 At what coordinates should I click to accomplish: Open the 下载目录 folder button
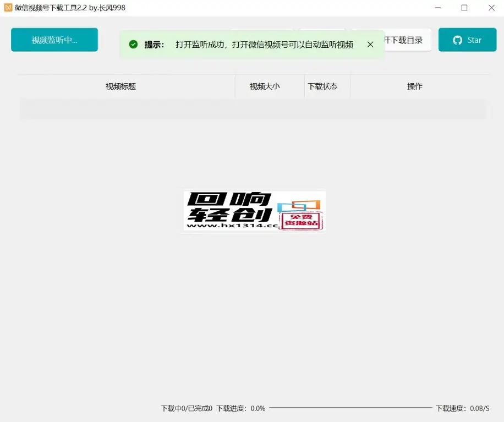[x=408, y=40]
